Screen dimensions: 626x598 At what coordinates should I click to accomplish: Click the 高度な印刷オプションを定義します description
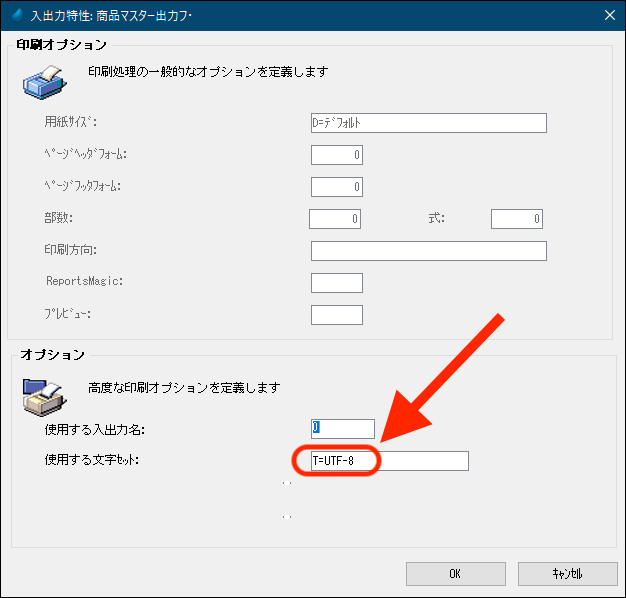point(184,387)
